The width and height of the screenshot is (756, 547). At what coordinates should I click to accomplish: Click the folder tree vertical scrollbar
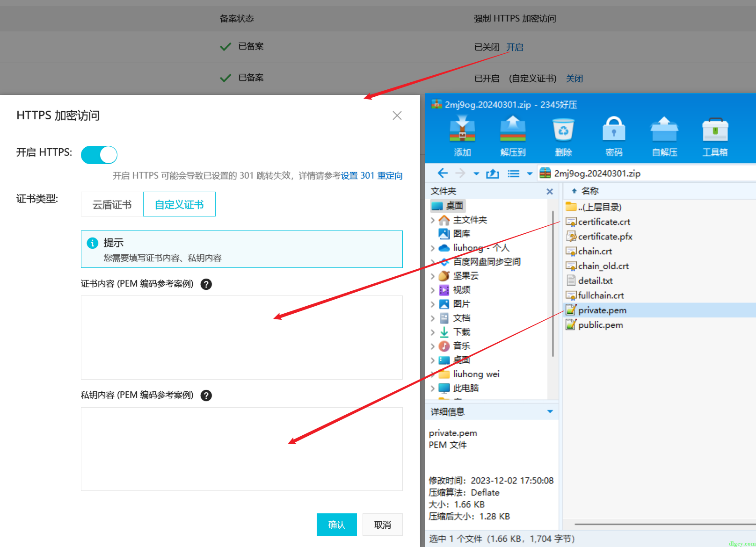coord(553,283)
